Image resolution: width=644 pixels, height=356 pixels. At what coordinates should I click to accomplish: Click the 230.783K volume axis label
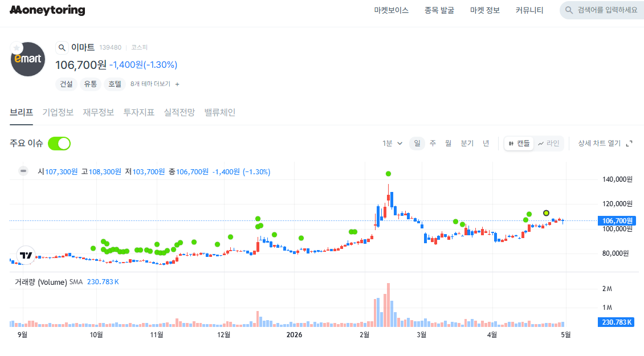pyautogui.click(x=616, y=322)
